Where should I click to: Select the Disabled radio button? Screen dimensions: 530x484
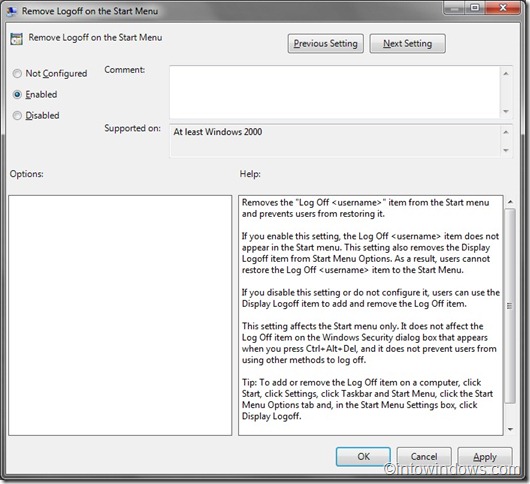coord(17,116)
